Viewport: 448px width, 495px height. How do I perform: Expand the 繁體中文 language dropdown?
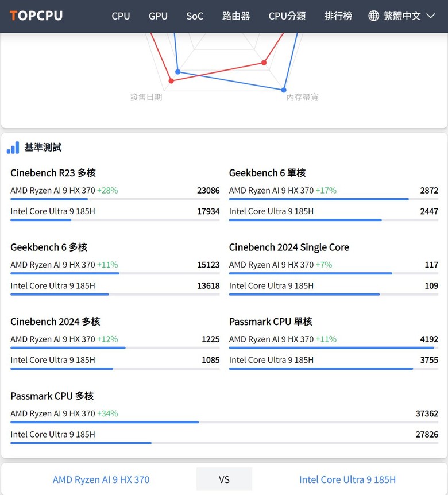click(x=402, y=16)
